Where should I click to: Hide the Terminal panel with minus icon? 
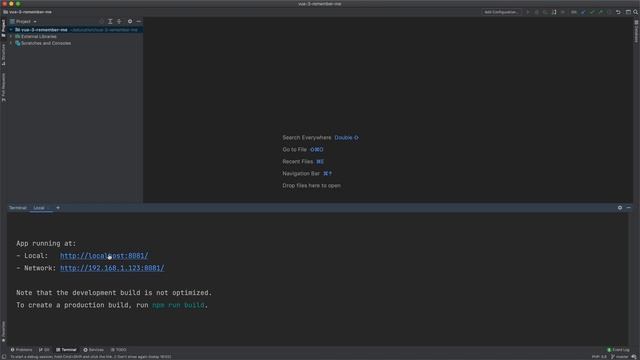coord(629,208)
